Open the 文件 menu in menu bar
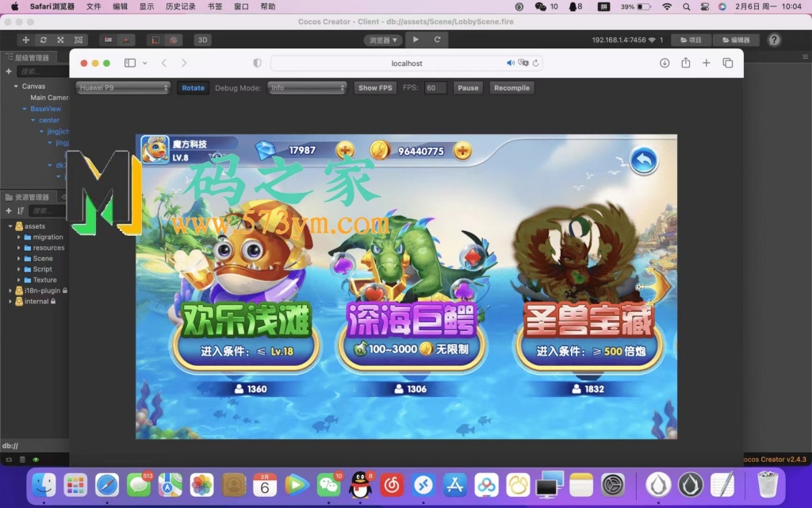 click(x=94, y=6)
